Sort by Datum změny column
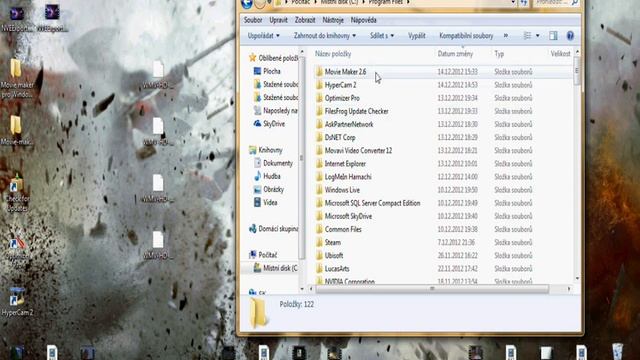The image size is (640, 360). pos(455,54)
